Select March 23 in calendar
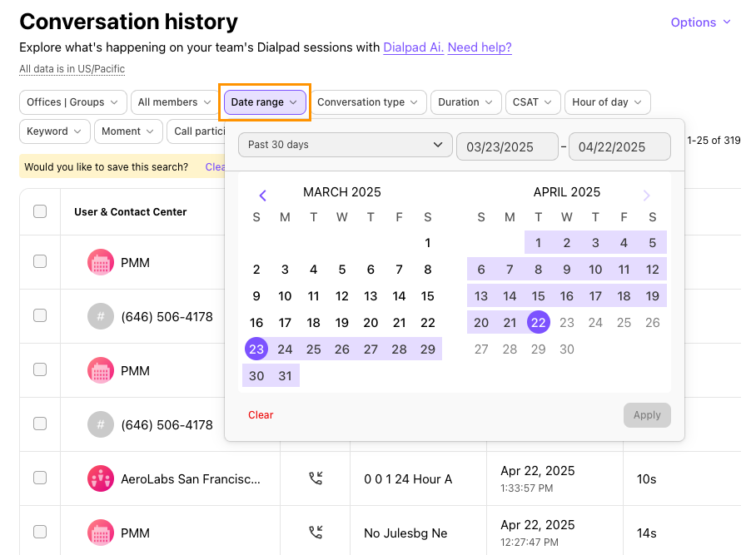 point(256,349)
